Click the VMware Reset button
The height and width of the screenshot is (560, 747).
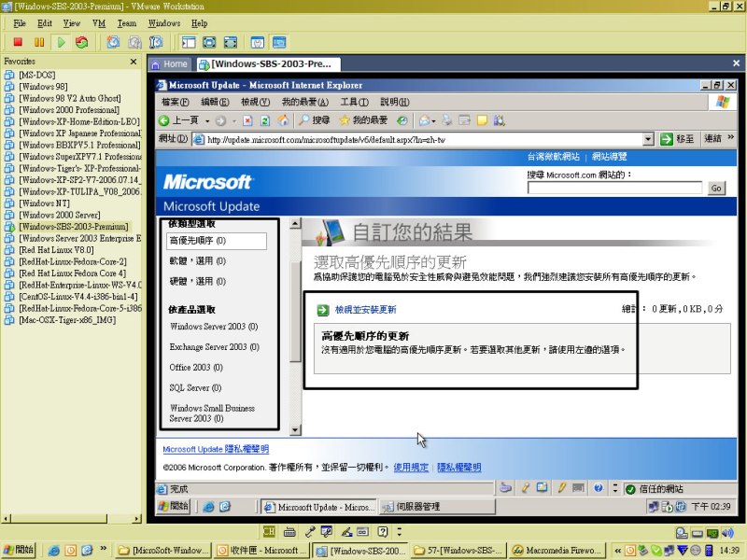(82, 42)
